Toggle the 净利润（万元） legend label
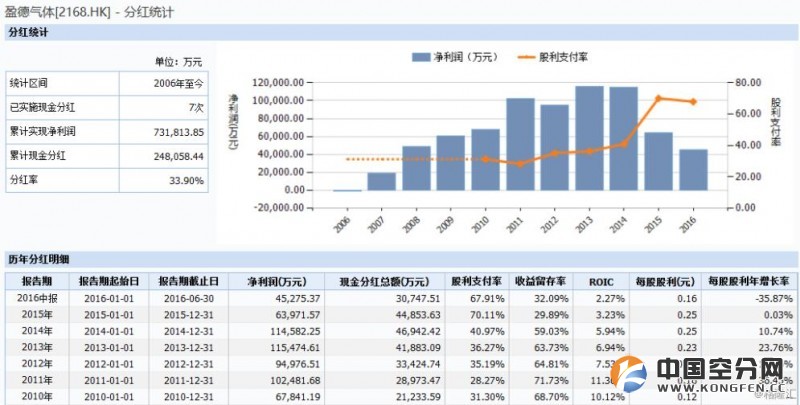This screenshot has width=800, height=405. 465,57
